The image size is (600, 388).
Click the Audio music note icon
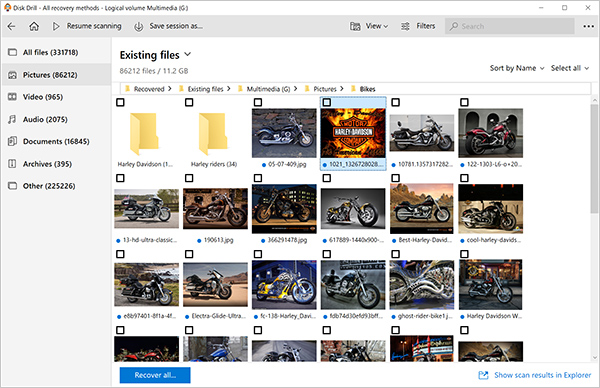[x=13, y=119]
